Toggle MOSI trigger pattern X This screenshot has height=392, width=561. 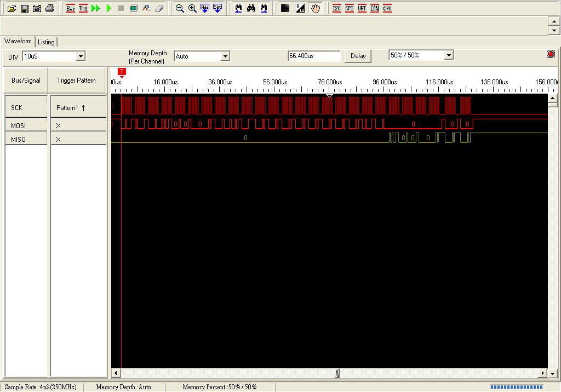[78, 125]
